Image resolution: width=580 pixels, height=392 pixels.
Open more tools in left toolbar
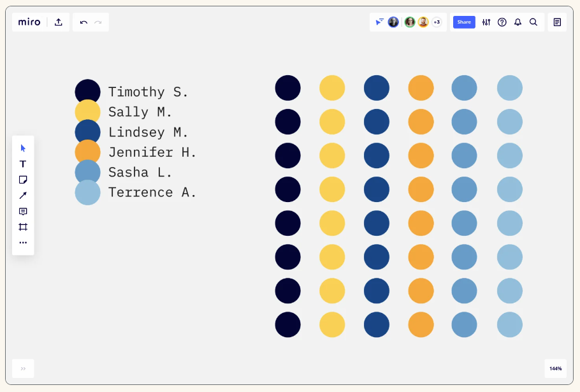[23, 243]
